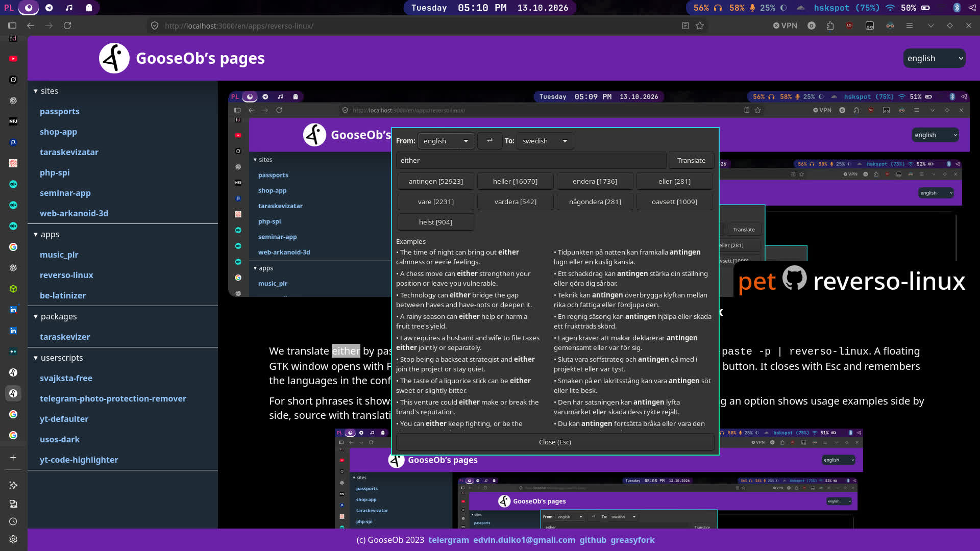Choose the heller [16070] translation

(x=515, y=181)
